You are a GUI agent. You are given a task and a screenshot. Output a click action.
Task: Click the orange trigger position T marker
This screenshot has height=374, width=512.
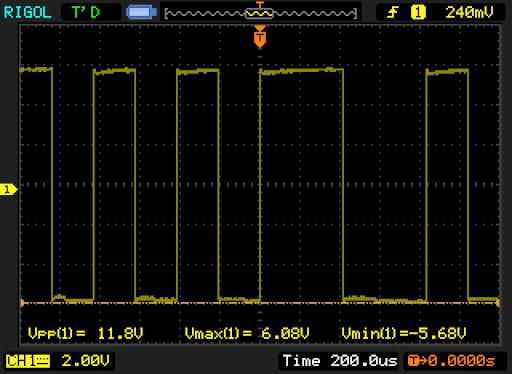pyautogui.click(x=260, y=37)
